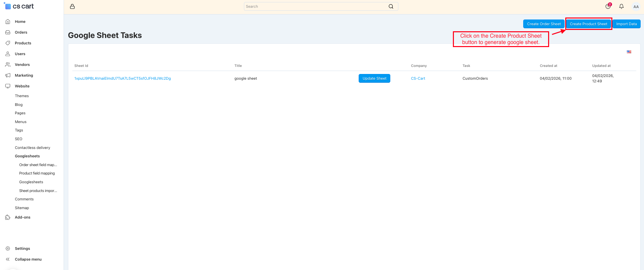Viewport: 644px width, 270px height.
Task: Click the Collapse menu label
Action: (28, 259)
